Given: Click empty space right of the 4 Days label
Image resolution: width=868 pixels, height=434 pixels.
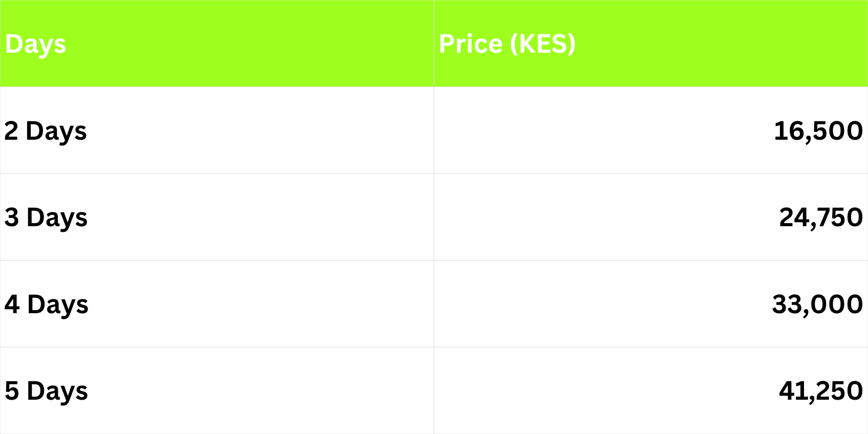Looking at the screenshot, I should point(256,305).
